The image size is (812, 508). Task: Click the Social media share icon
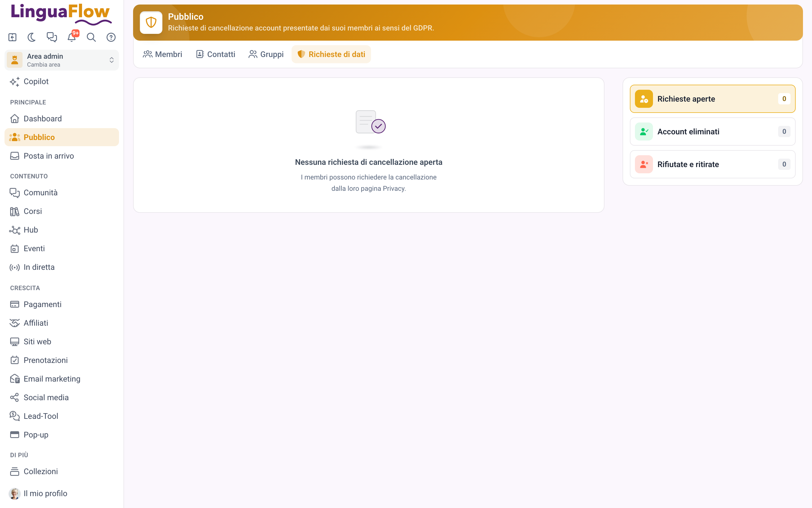(x=14, y=397)
